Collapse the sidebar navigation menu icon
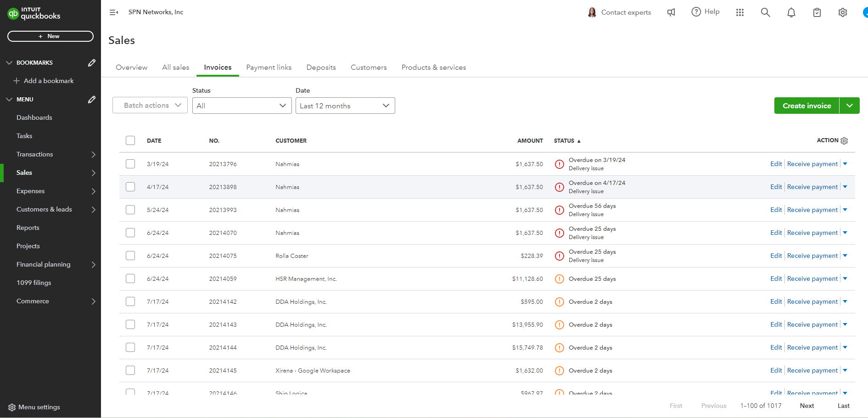Screen dimensions: 868x418 (x=114, y=12)
